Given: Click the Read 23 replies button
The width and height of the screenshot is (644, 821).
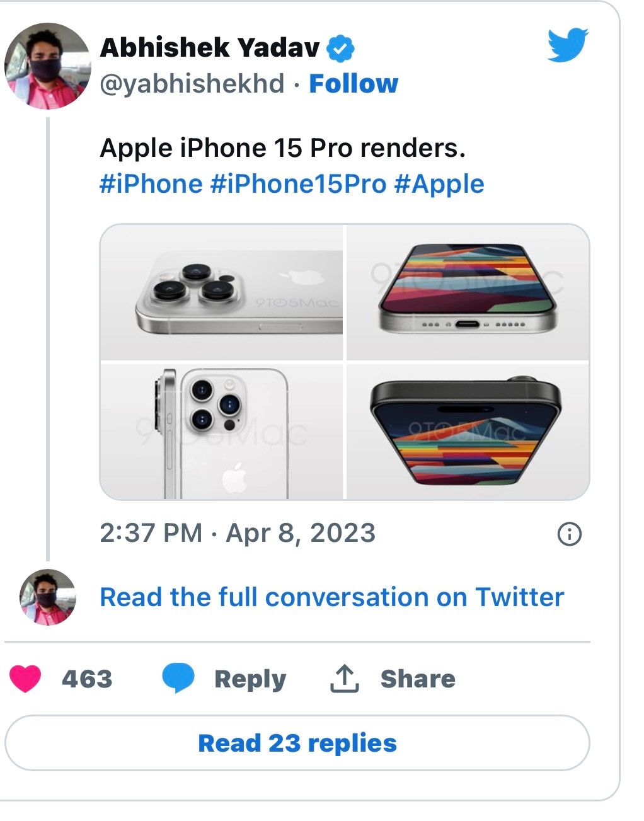Looking at the screenshot, I should 297,743.
